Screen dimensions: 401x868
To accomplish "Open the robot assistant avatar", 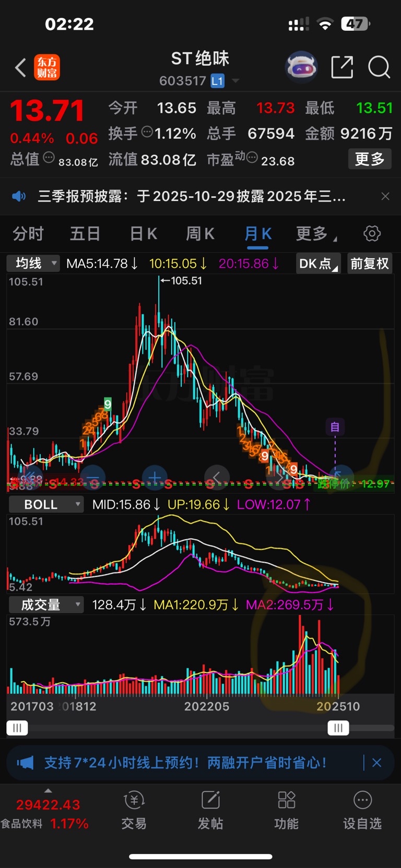I will point(301,67).
